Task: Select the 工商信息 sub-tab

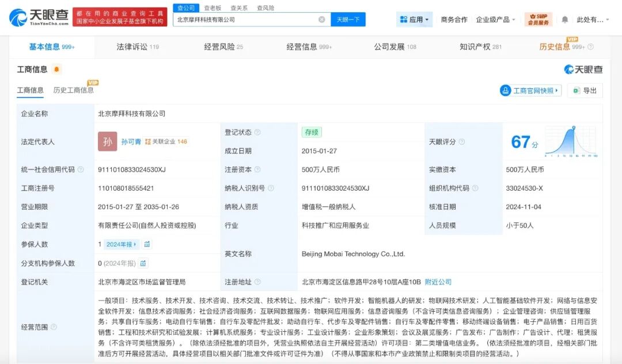Action: (30, 90)
